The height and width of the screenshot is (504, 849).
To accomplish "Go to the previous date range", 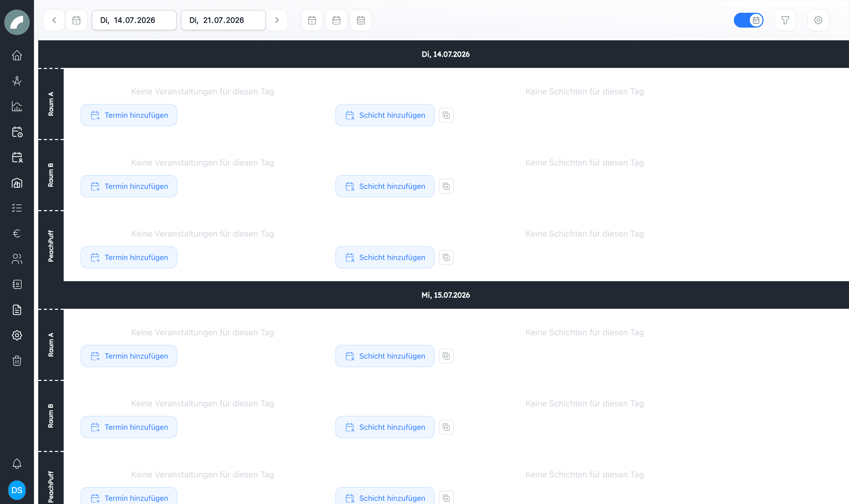I will (x=54, y=20).
